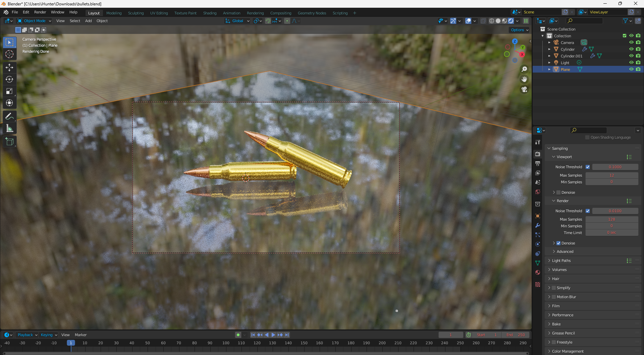Select the Cursor tool in toolbar

point(9,54)
